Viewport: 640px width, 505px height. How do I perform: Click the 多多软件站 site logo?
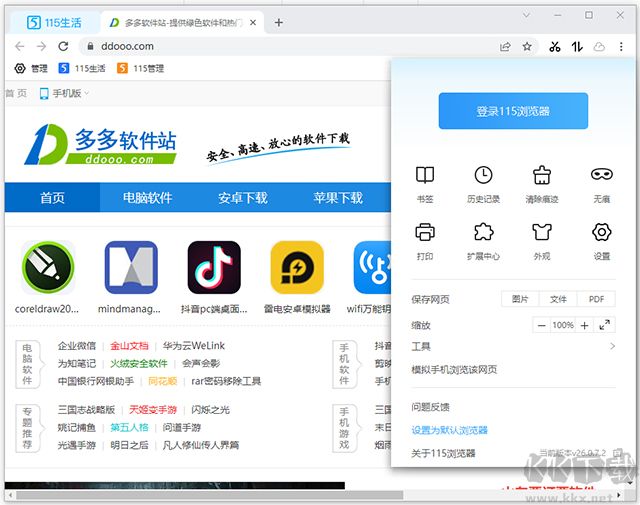100,145
